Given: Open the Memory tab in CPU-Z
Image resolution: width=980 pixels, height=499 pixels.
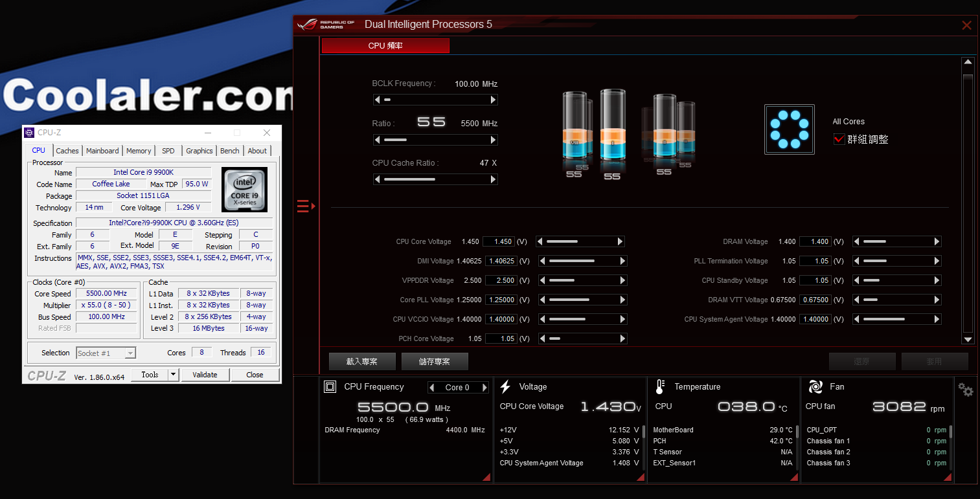Looking at the screenshot, I should 139,151.
